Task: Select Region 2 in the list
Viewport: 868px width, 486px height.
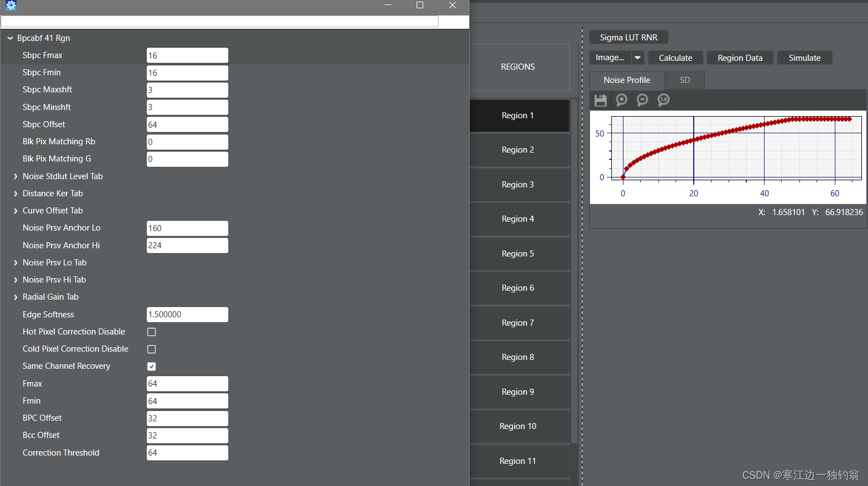Action: 519,150
